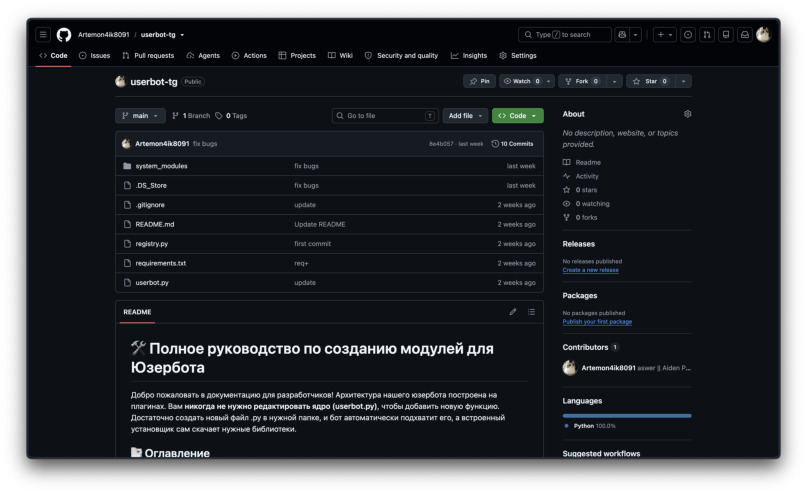Switch to the Wiki tab
This screenshot has height=494, width=807.
click(340, 56)
